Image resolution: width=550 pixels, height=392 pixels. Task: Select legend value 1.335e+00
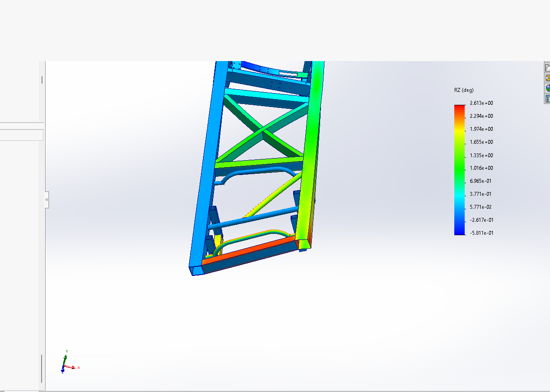coord(482,155)
